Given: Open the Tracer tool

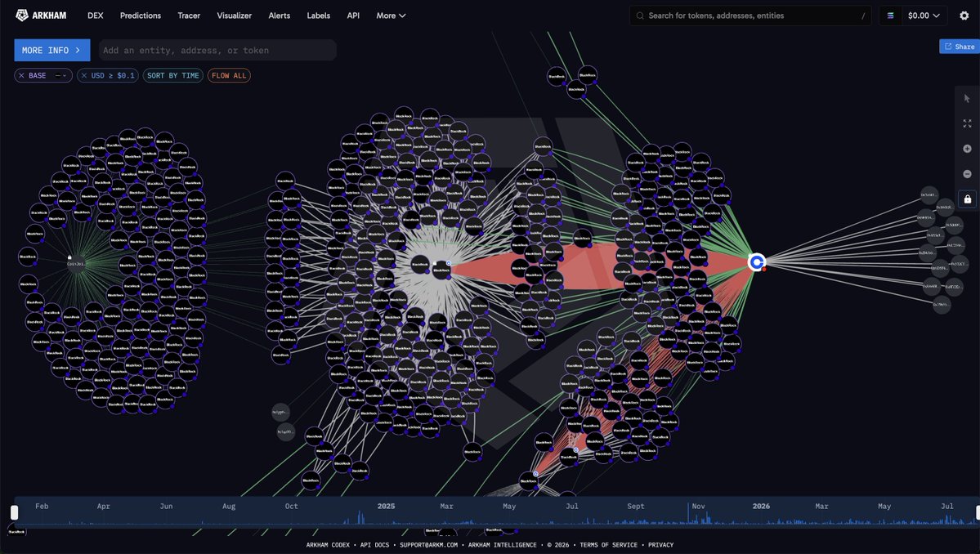Looking at the screenshot, I should point(189,16).
